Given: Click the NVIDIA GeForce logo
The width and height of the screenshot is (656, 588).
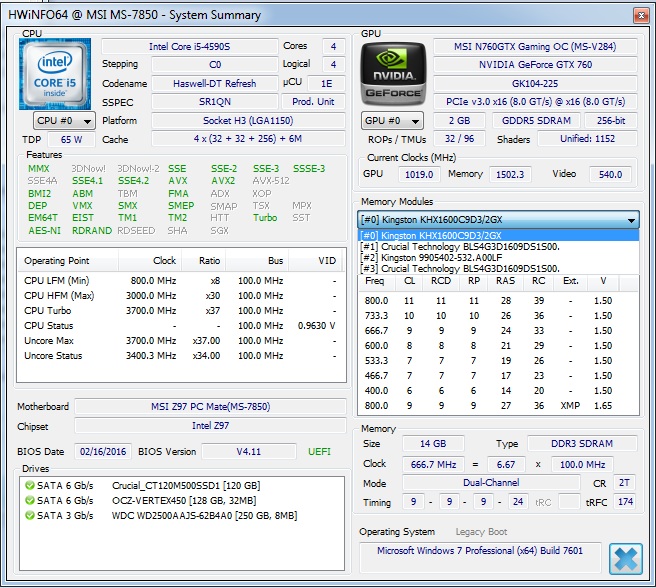Looking at the screenshot, I should 393,74.
